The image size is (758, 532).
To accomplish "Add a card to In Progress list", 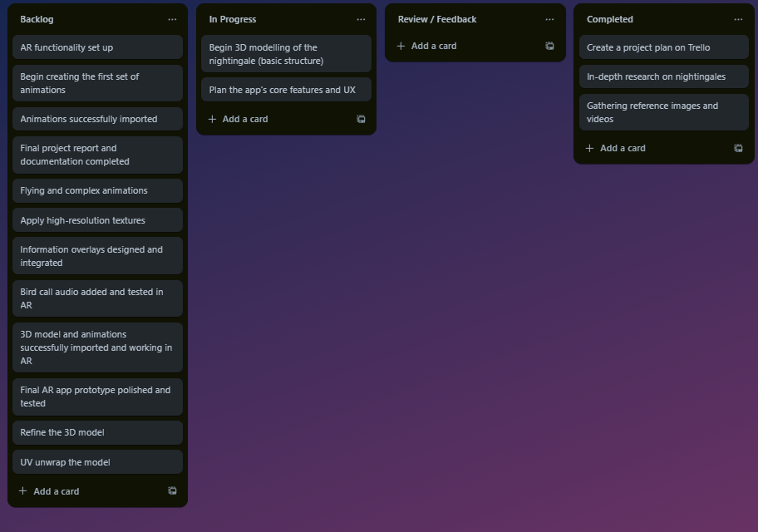I will pyautogui.click(x=245, y=119).
